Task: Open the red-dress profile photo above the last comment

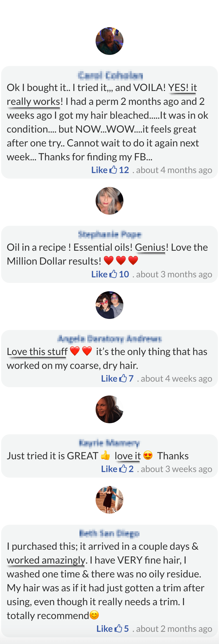Action: [109, 500]
